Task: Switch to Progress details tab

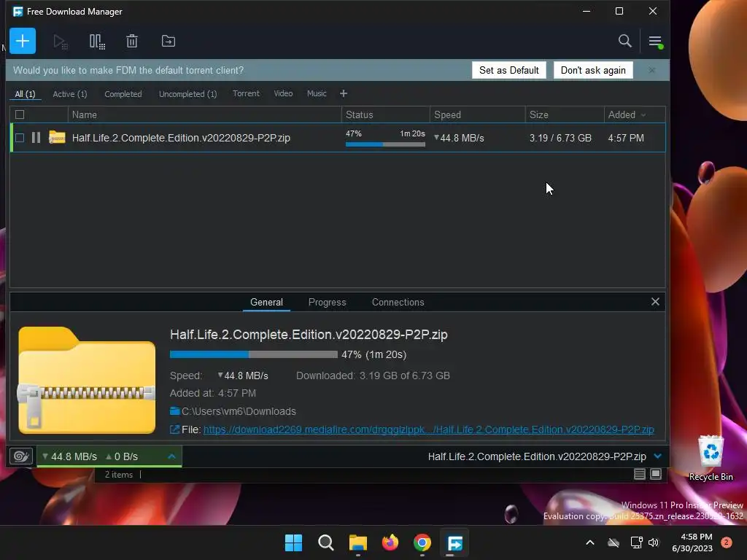Action: click(327, 302)
